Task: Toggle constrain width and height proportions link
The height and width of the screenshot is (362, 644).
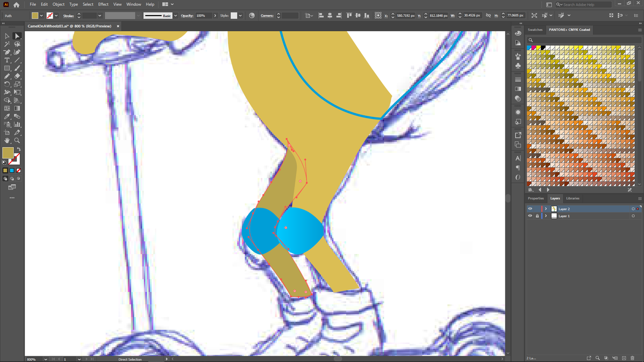Action: click(x=488, y=16)
